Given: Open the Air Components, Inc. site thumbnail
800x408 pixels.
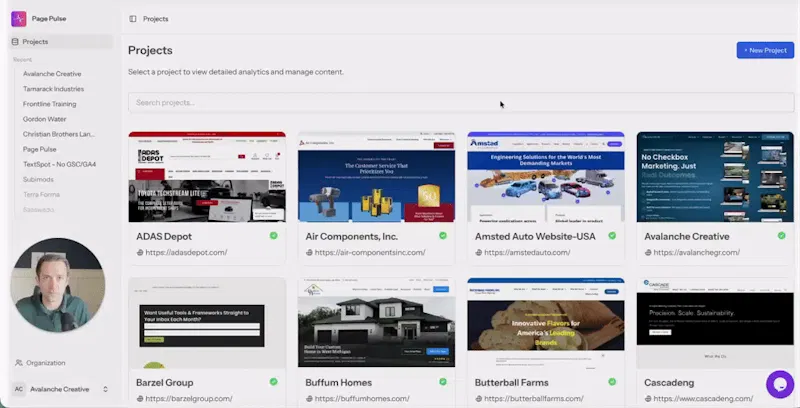Looking at the screenshot, I should coord(377,177).
